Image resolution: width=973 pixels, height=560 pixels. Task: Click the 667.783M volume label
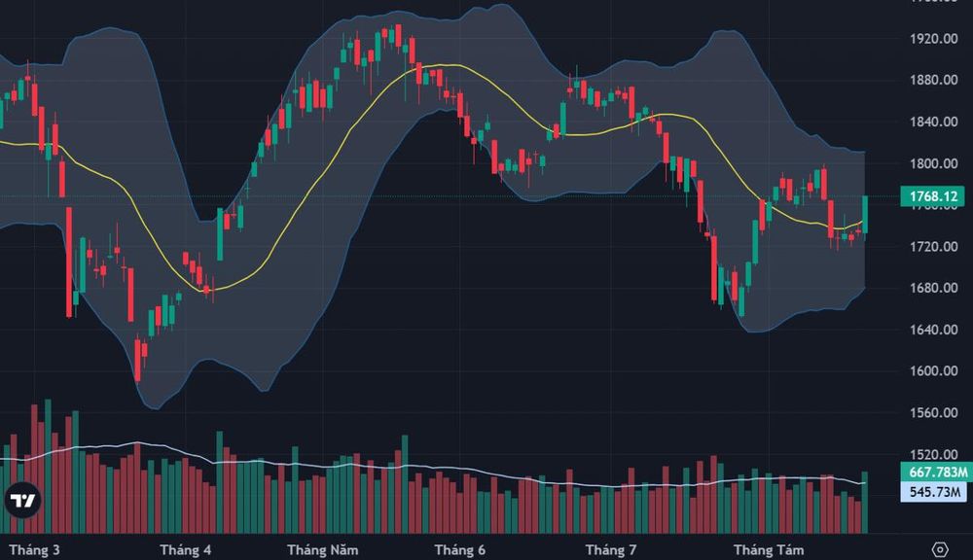(937, 472)
